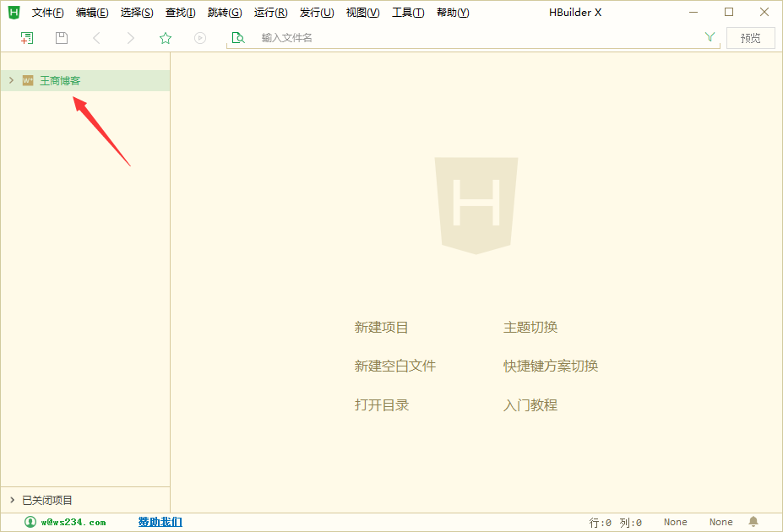Viewport: 783px width, 532px height.
Task: Open the 文件(F) menu
Action: (48, 13)
